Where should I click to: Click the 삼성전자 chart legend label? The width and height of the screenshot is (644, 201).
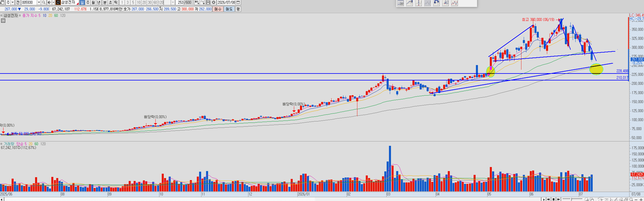pos(10,15)
